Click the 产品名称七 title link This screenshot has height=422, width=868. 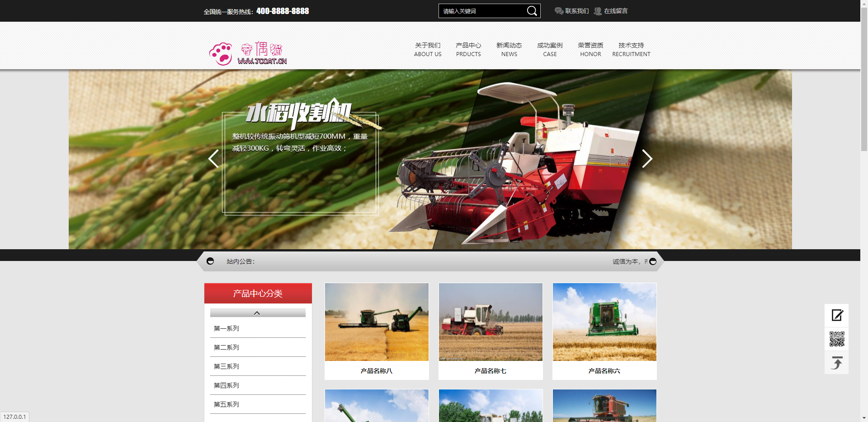click(x=491, y=371)
